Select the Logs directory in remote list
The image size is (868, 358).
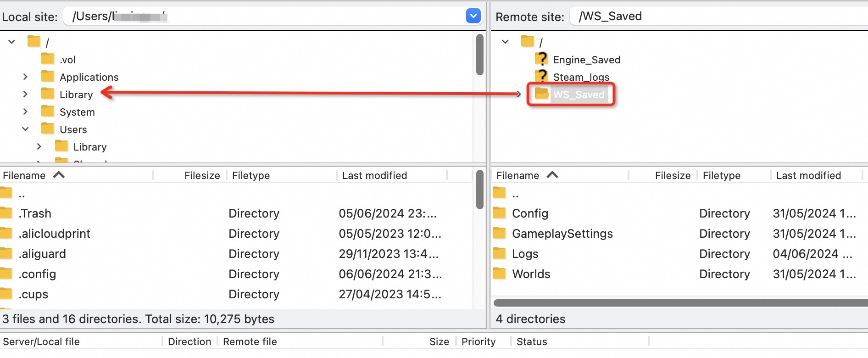click(525, 254)
